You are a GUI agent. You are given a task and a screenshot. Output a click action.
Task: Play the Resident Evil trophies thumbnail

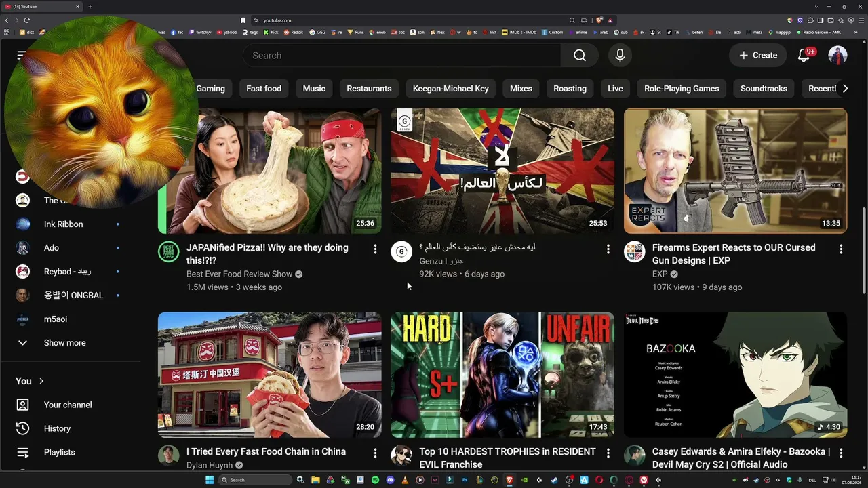502,375
